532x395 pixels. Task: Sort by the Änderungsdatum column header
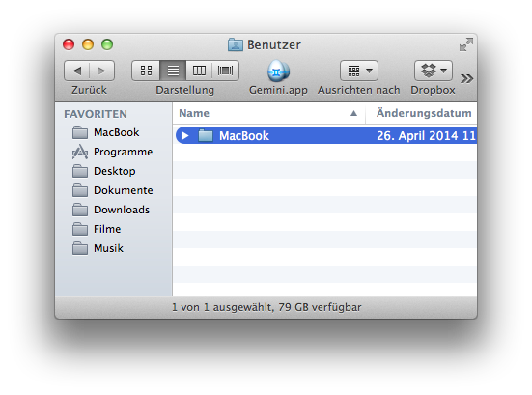pos(421,113)
